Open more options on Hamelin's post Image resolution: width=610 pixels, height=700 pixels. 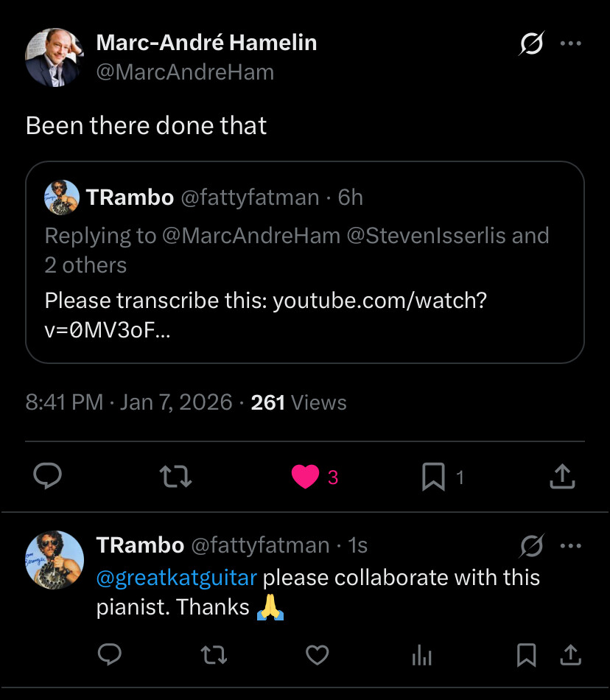point(571,43)
